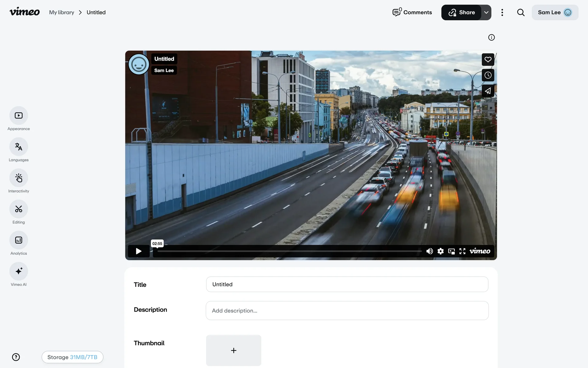Image resolution: width=588 pixels, height=368 pixels.
Task: Open player settings gear menu
Action: pos(440,251)
